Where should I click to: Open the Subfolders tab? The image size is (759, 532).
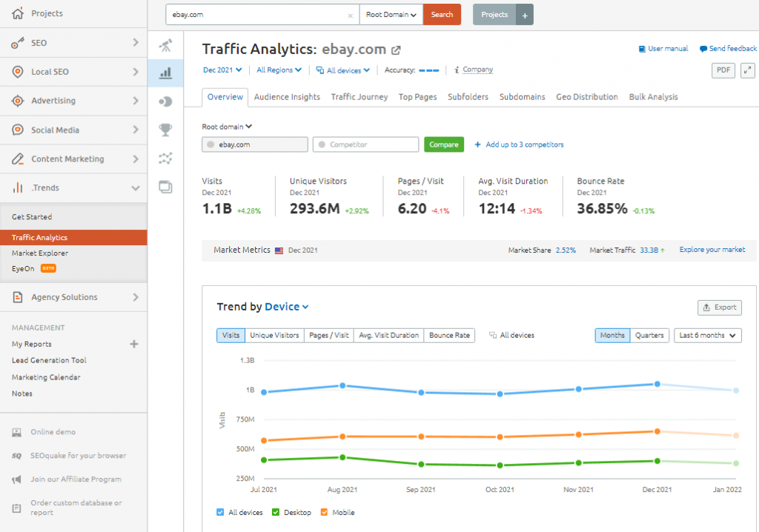pos(468,97)
